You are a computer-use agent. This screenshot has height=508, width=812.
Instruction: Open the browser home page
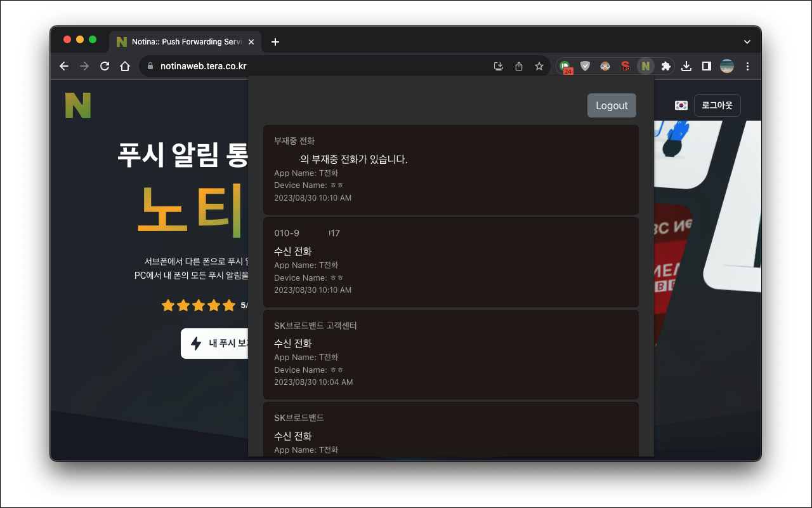(x=125, y=66)
